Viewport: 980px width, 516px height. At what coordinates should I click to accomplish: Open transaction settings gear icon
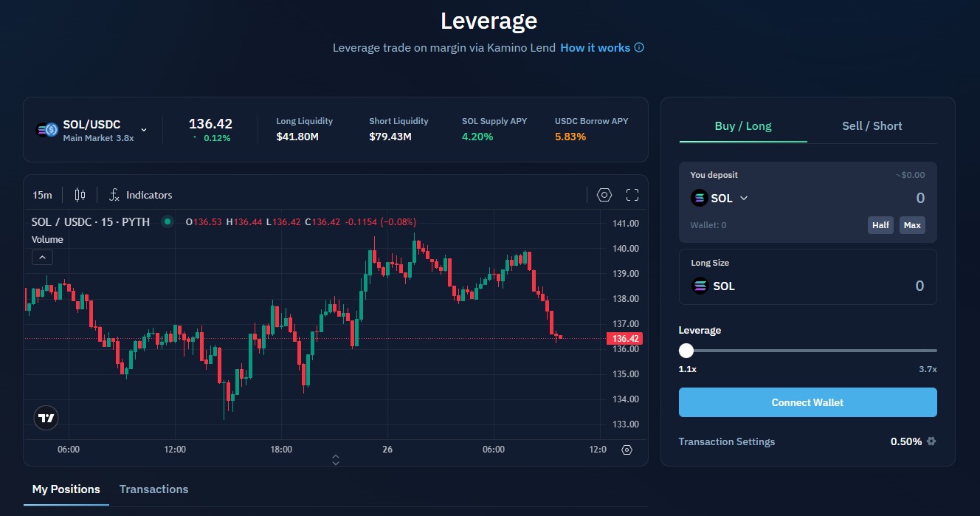coord(931,441)
